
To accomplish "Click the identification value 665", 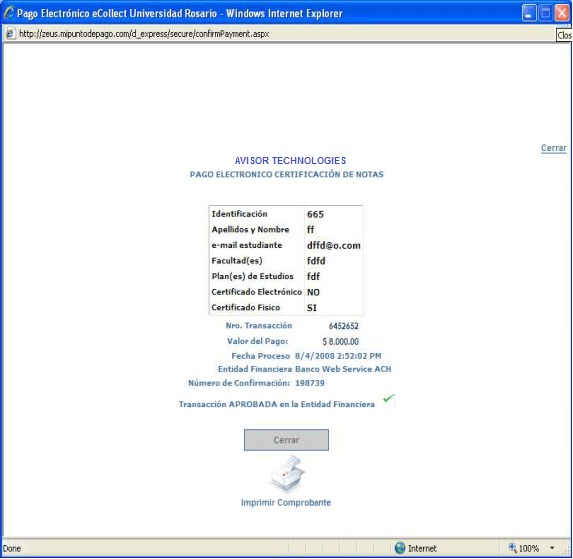I will (315, 214).
